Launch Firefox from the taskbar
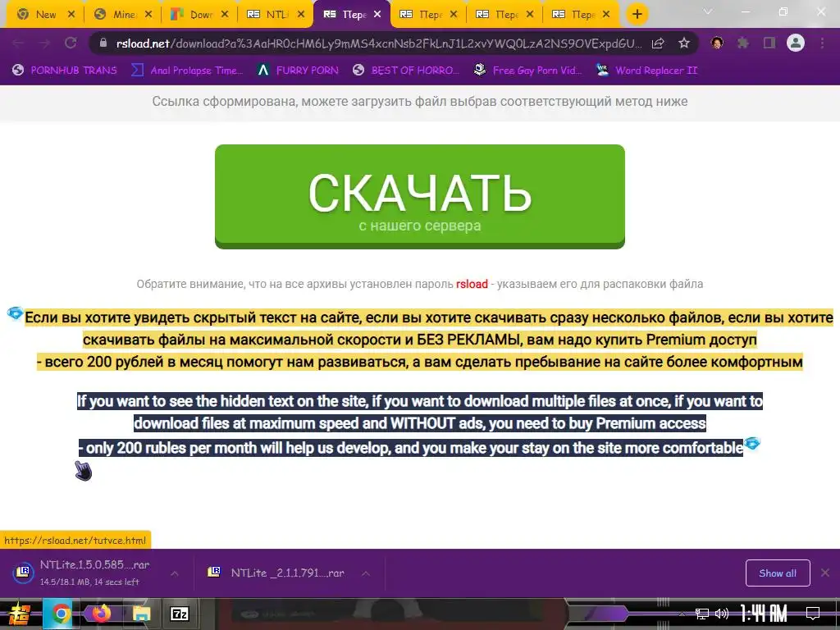840x630 pixels. coord(101,613)
